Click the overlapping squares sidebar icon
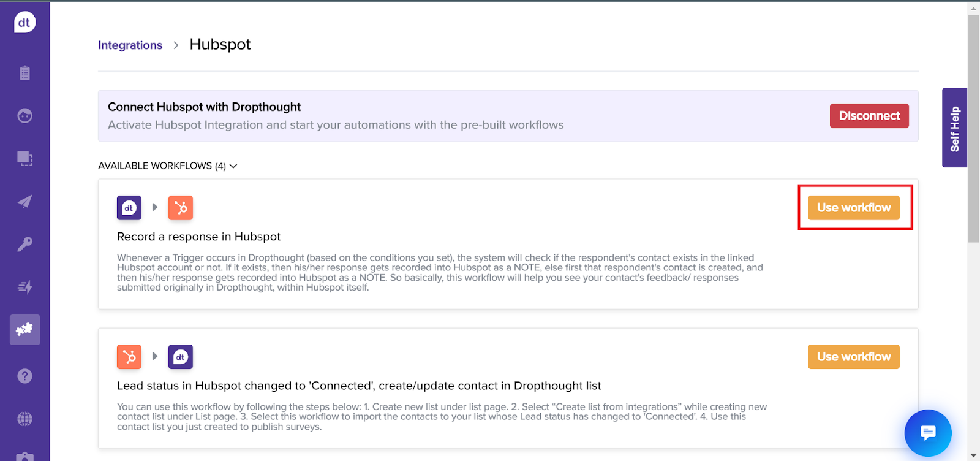The width and height of the screenshot is (980, 461). (24, 158)
